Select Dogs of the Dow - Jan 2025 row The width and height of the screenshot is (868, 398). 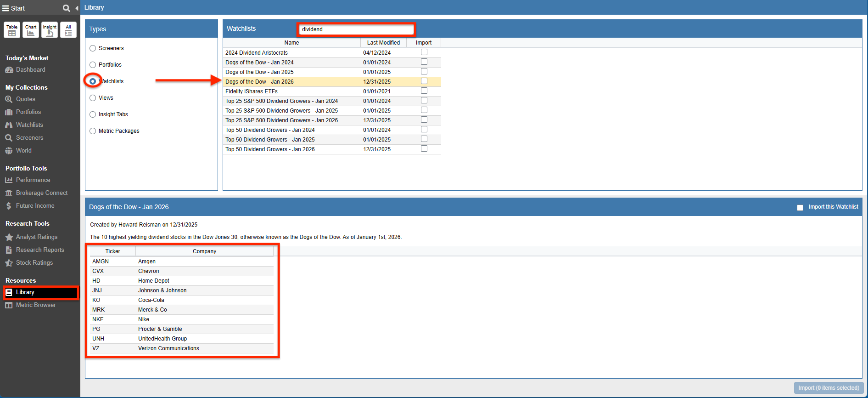[x=332, y=72]
